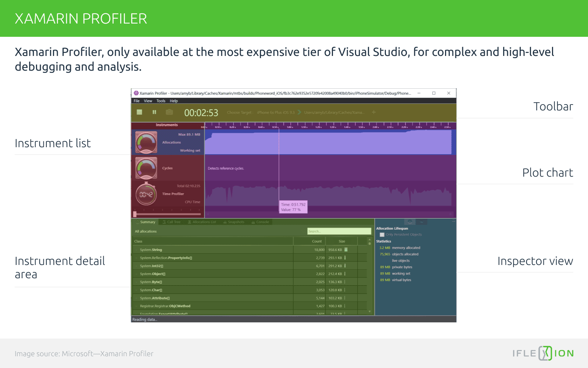The image size is (588, 368).
Task: Click the Total 02:10.235 label
Action: tap(189, 186)
